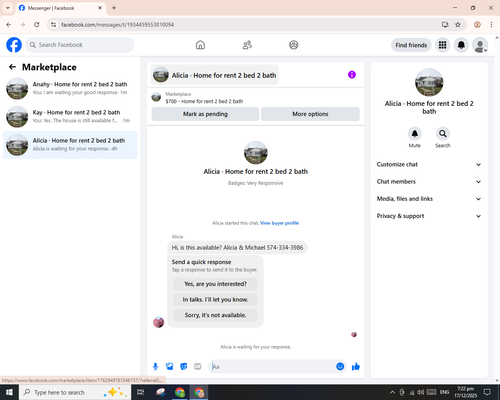
Task: Send 'Yes, are you interested?' quick response
Action: (x=215, y=284)
